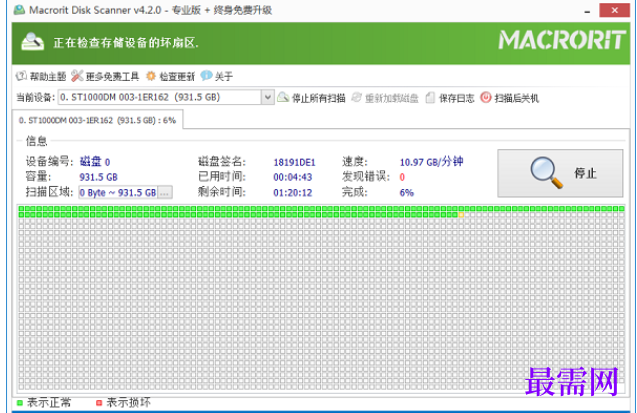
Task: Click the 停止 stop scan button
Action: coord(560,173)
